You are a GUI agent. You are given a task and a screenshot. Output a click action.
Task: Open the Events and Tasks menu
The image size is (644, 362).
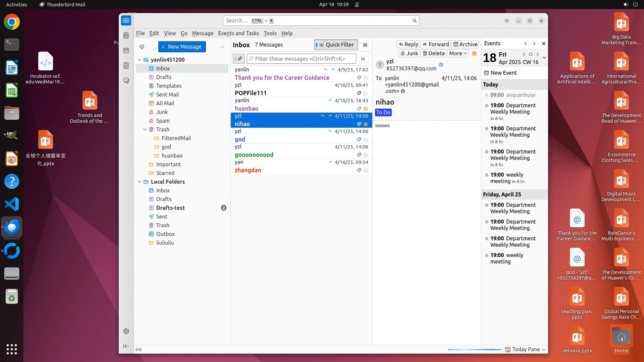point(238,33)
